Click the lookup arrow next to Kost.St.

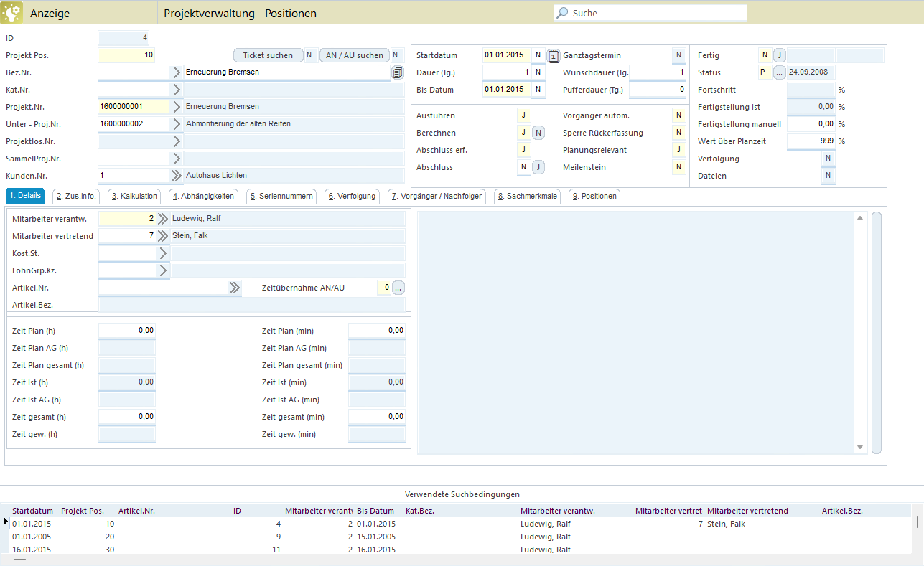click(x=163, y=253)
